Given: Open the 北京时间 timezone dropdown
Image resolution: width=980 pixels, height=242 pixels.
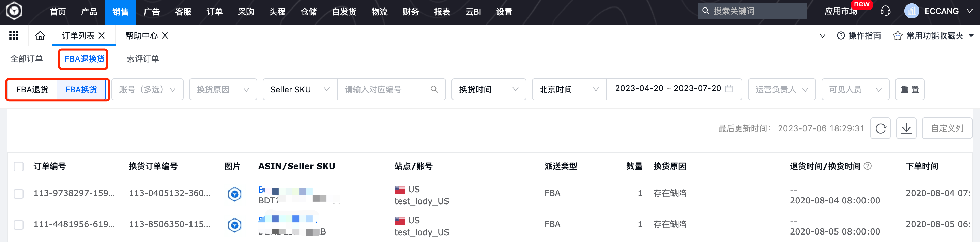Looking at the screenshot, I should pos(568,89).
